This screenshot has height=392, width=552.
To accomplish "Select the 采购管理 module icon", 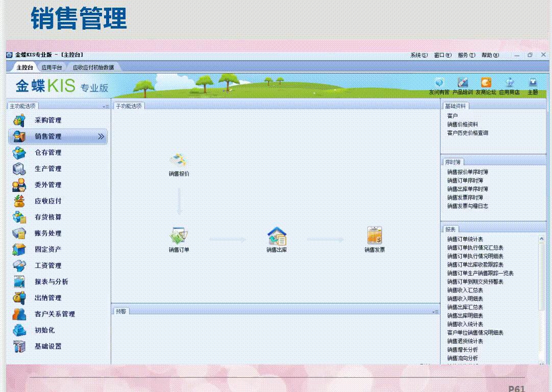I will (19, 120).
